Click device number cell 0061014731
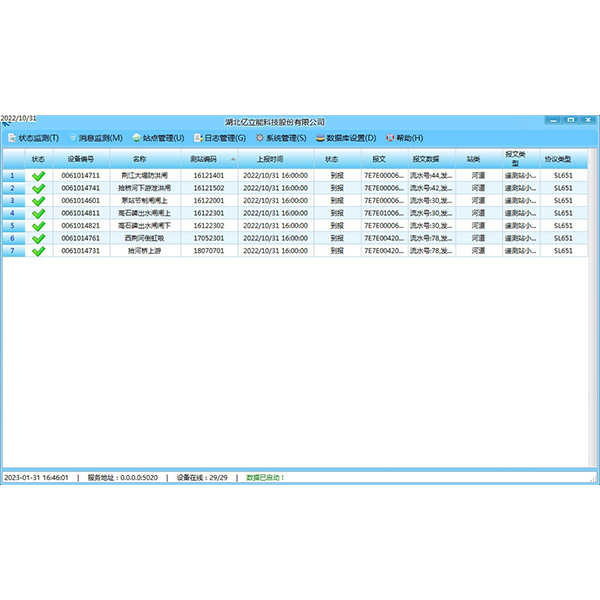 (x=81, y=251)
